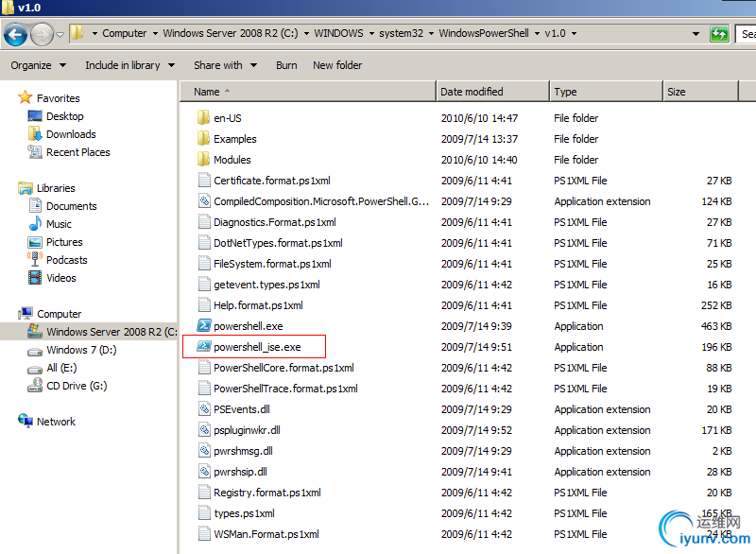
Task: Click the Podcasts microphone icon
Action: point(35,259)
